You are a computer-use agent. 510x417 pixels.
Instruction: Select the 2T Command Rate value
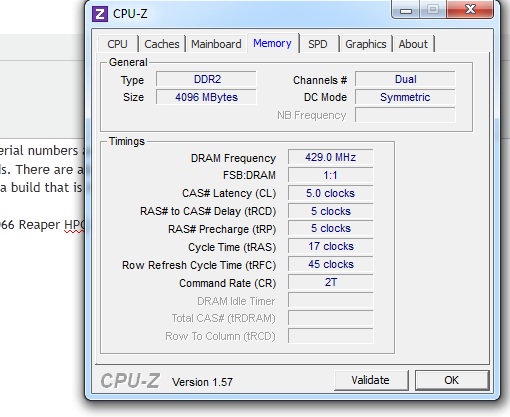tap(331, 282)
